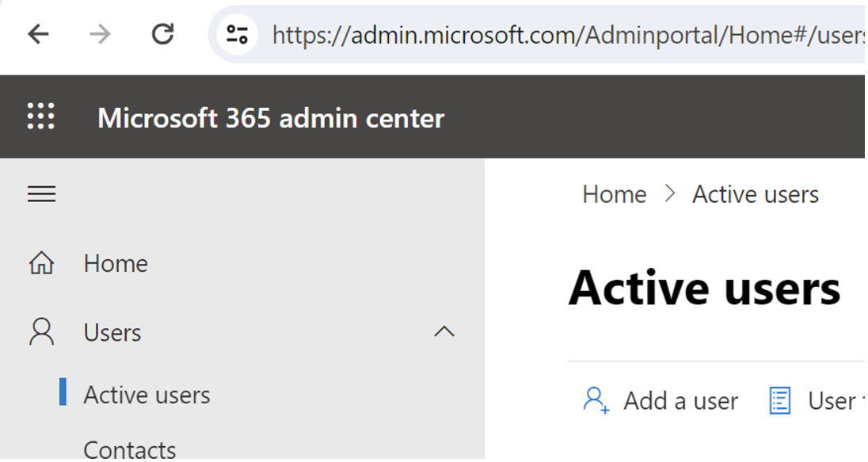Reload the current page
This screenshot has width=868, height=462.
(x=162, y=34)
